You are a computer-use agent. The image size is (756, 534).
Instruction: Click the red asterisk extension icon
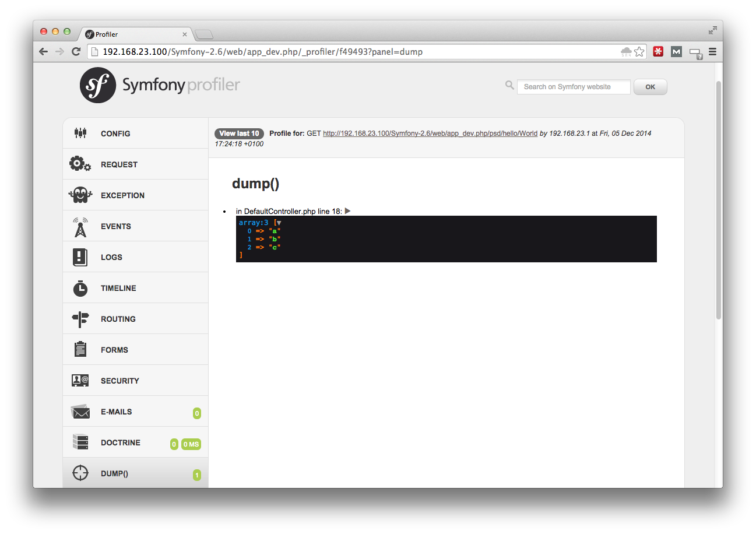click(x=658, y=51)
